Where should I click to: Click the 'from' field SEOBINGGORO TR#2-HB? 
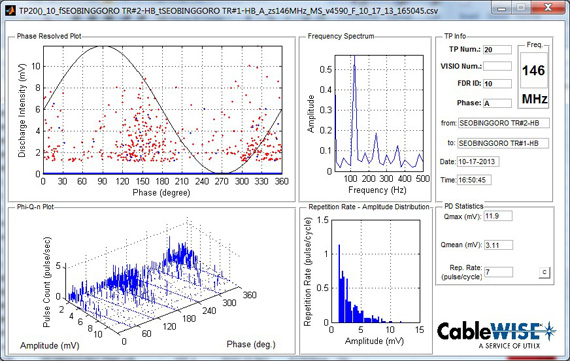click(x=503, y=123)
